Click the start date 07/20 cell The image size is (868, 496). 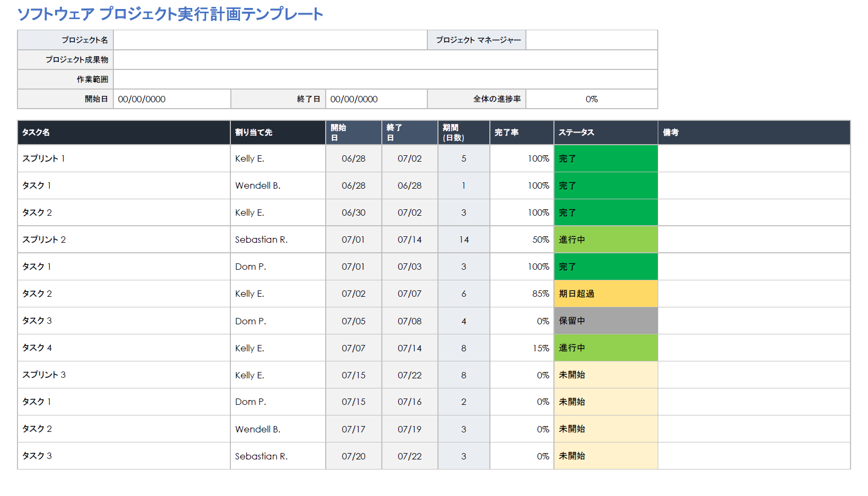click(x=354, y=456)
